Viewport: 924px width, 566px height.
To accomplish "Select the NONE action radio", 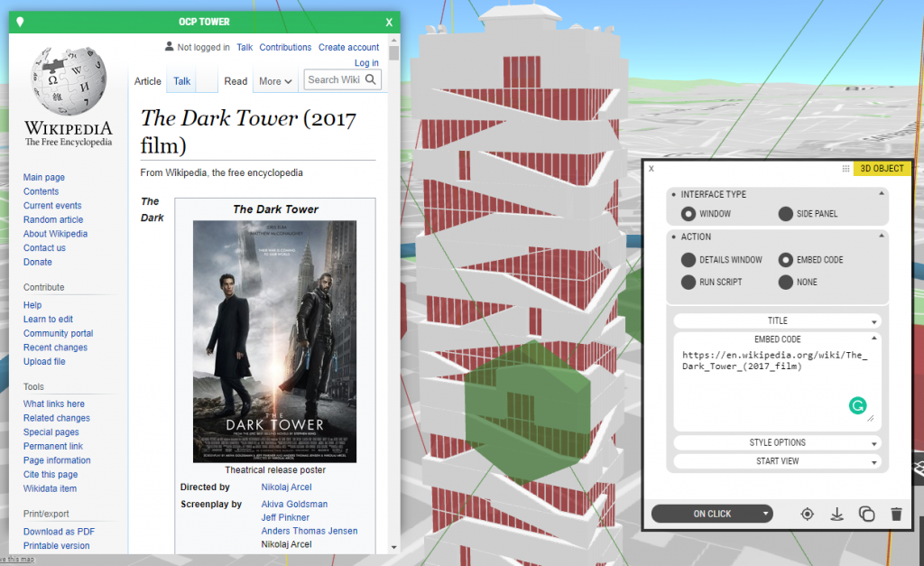I will (x=786, y=282).
